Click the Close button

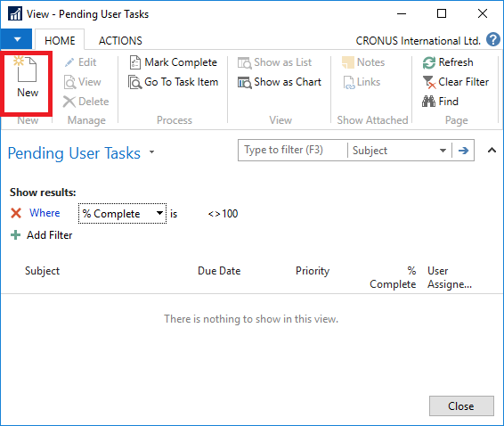point(461,406)
